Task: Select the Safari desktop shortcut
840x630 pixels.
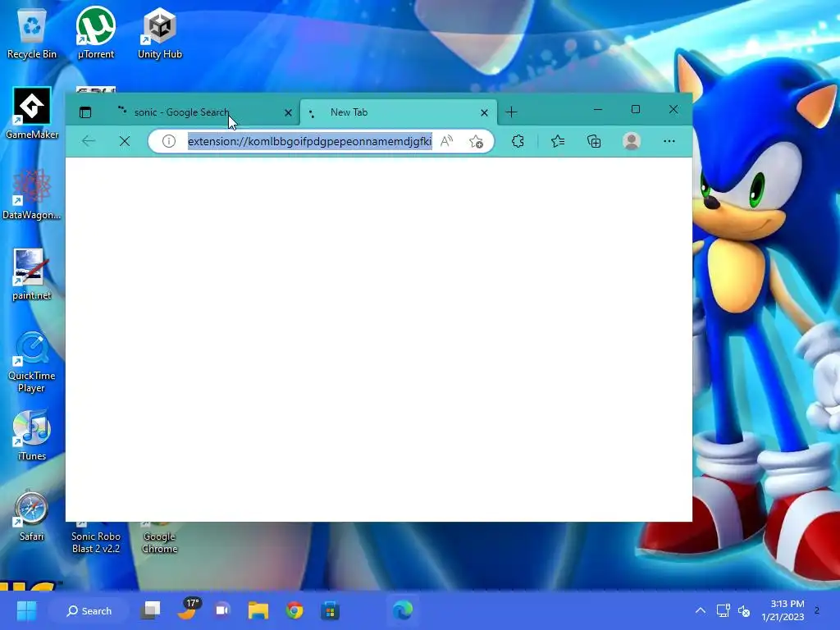Action: click(x=32, y=516)
